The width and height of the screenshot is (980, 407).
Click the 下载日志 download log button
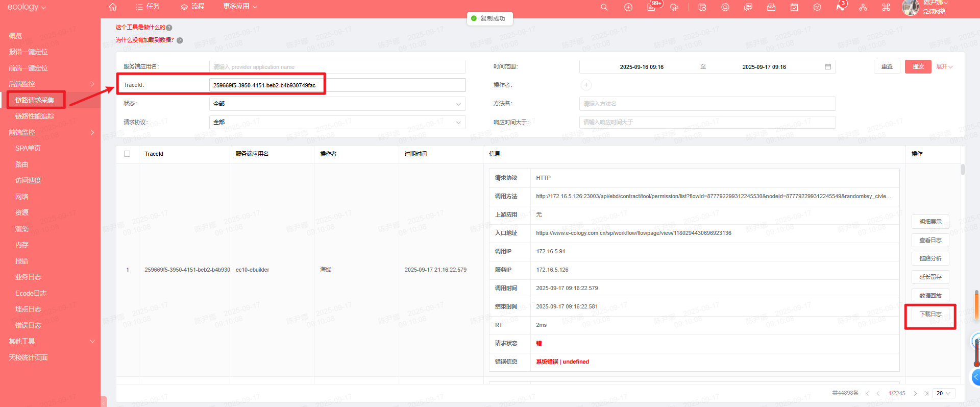coord(930,314)
